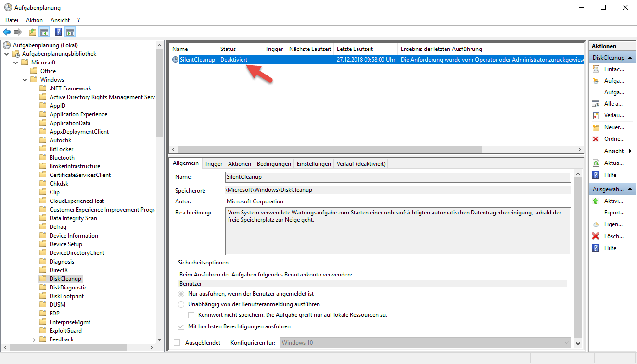Tick the Ausgeblendet checkbox
The height and width of the screenshot is (364, 637).
[177, 343]
